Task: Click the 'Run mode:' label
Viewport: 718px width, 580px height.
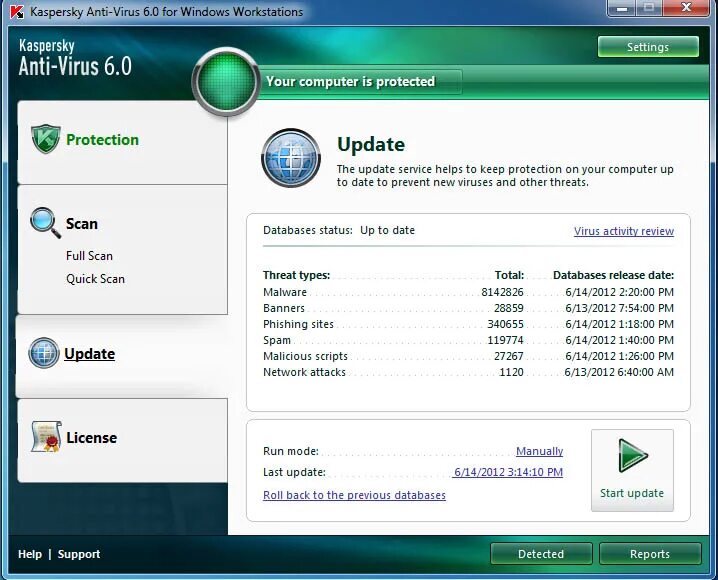Action: tap(291, 451)
